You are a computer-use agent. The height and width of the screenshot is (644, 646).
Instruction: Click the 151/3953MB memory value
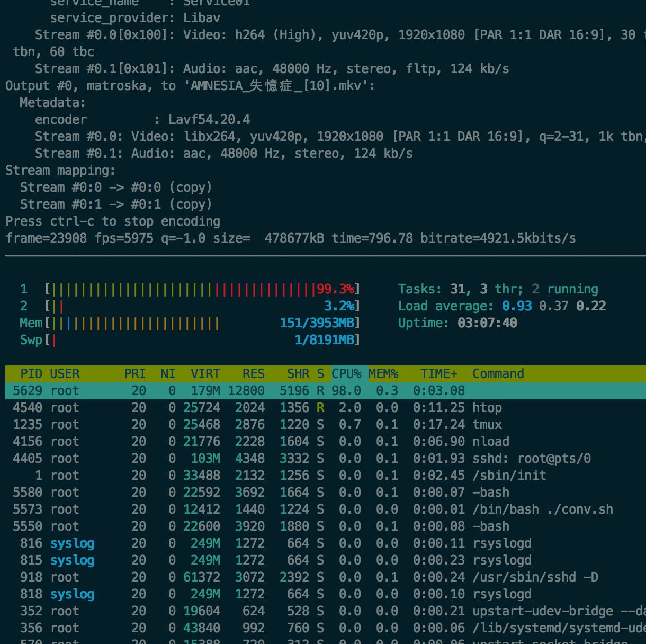pyautogui.click(x=317, y=323)
